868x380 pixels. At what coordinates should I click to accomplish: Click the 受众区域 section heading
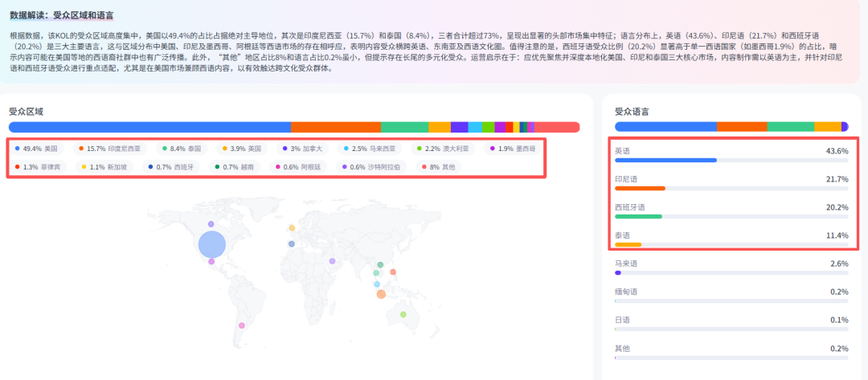point(26,112)
